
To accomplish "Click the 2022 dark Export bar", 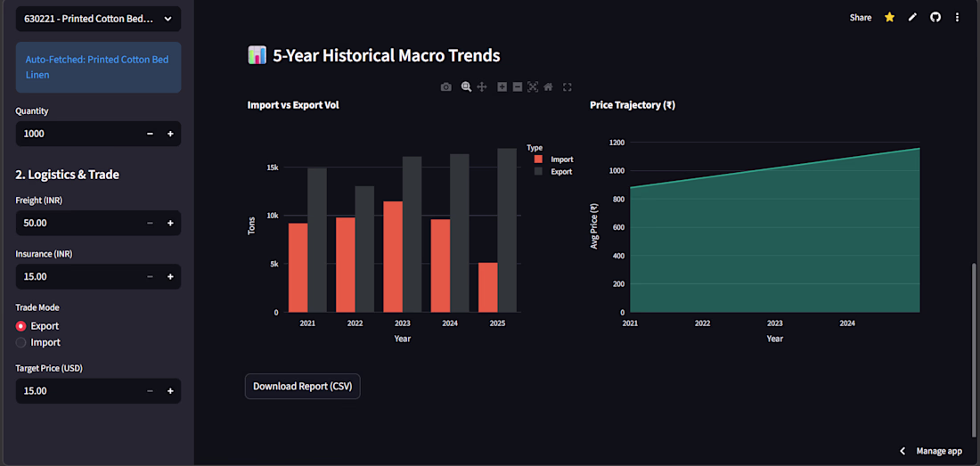I will tap(364, 249).
